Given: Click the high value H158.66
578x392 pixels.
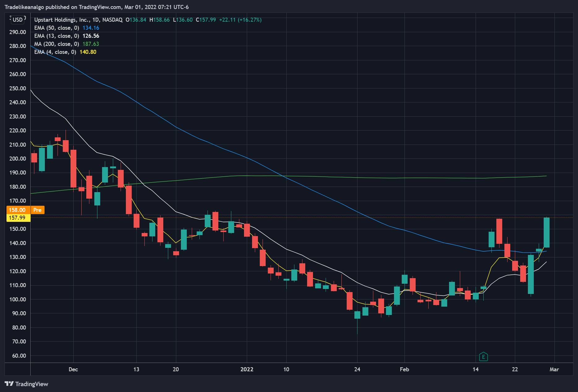Looking at the screenshot, I should pyautogui.click(x=160, y=20).
